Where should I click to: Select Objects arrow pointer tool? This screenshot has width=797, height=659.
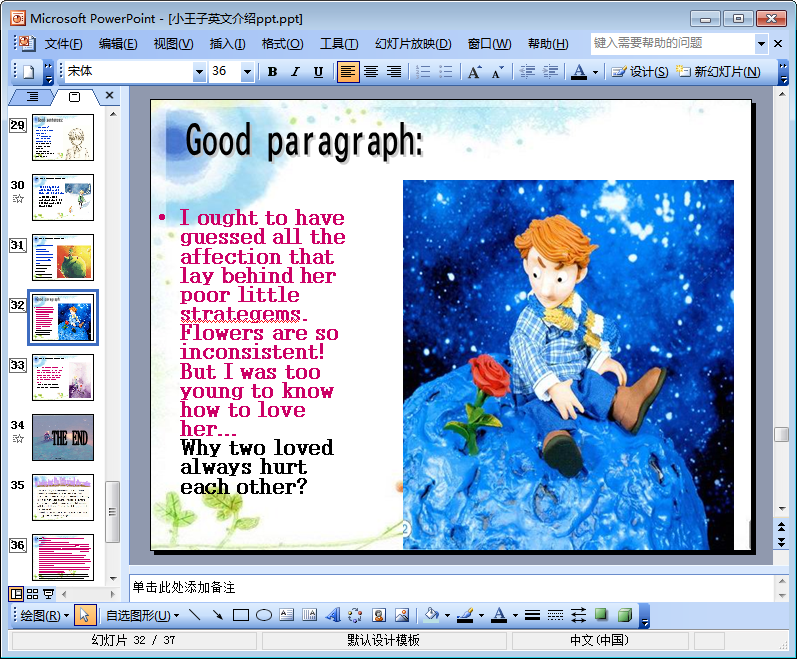pyautogui.click(x=85, y=615)
